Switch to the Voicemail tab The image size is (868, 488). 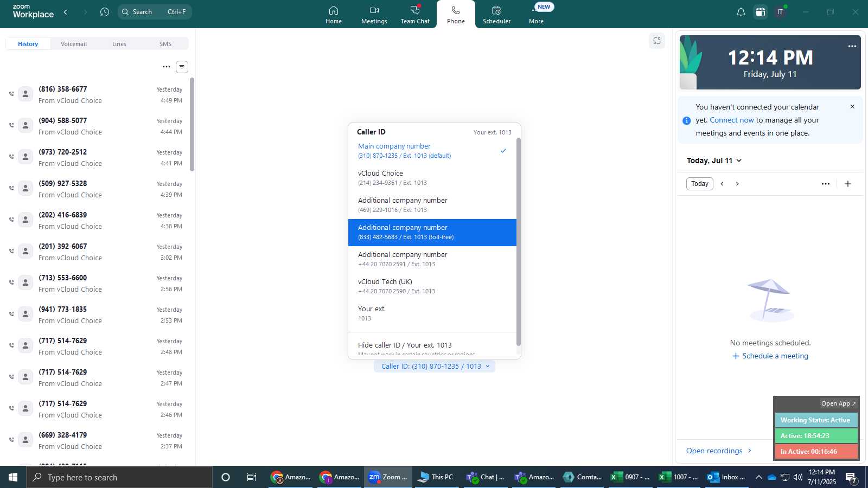(x=74, y=44)
